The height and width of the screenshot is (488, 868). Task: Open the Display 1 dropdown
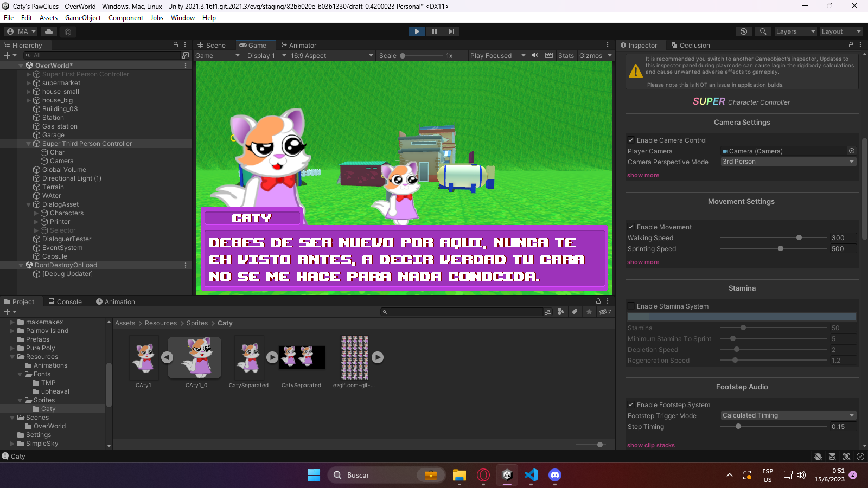coord(266,55)
